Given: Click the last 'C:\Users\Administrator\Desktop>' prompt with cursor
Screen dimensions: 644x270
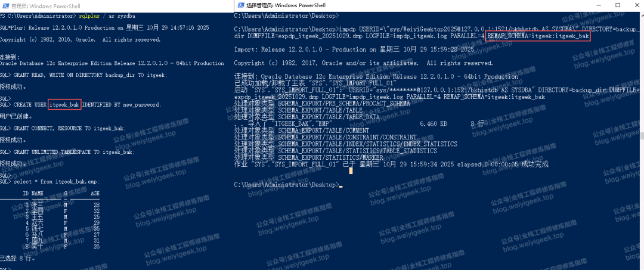Looking at the screenshot, I should (x=288, y=185).
